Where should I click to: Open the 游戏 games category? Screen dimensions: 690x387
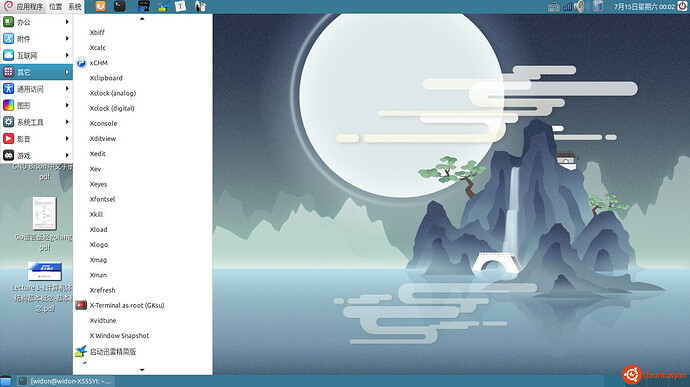coord(36,155)
